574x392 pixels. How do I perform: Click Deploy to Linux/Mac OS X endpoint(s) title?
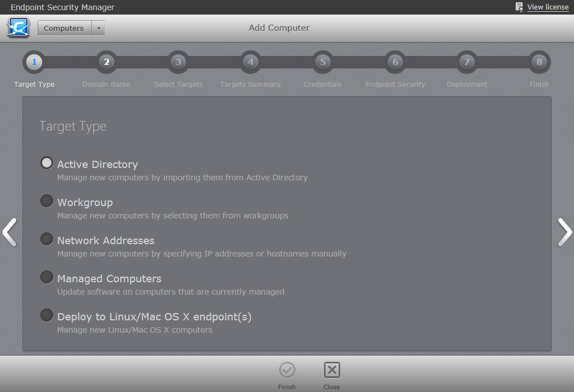[154, 316]
